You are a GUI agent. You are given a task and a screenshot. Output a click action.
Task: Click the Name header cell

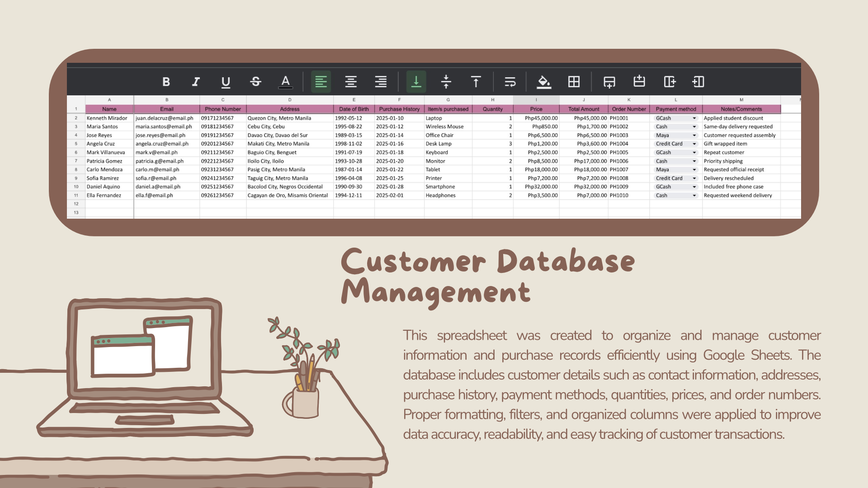tap(109, 109)
